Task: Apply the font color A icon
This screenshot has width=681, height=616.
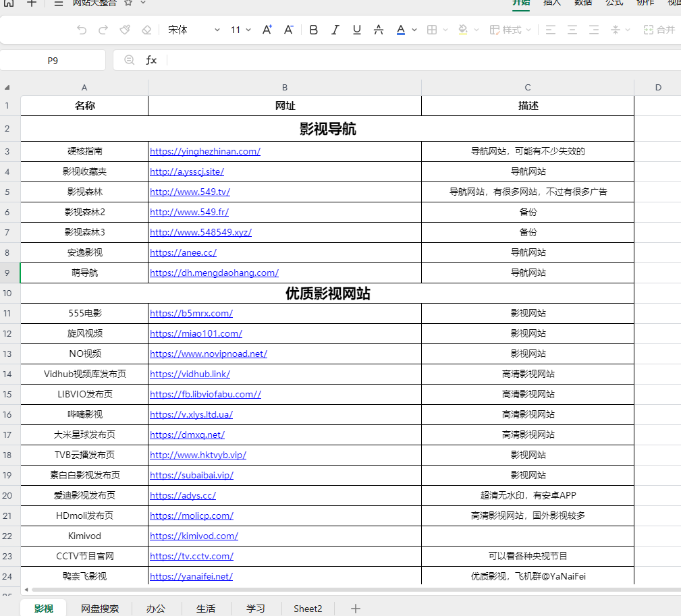Action: click(401, 30)
